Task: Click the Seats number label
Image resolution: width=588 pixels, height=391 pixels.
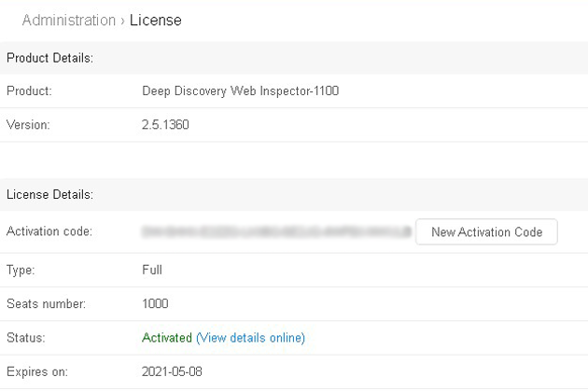Action: pyautogui.click(x=46, y=304)
